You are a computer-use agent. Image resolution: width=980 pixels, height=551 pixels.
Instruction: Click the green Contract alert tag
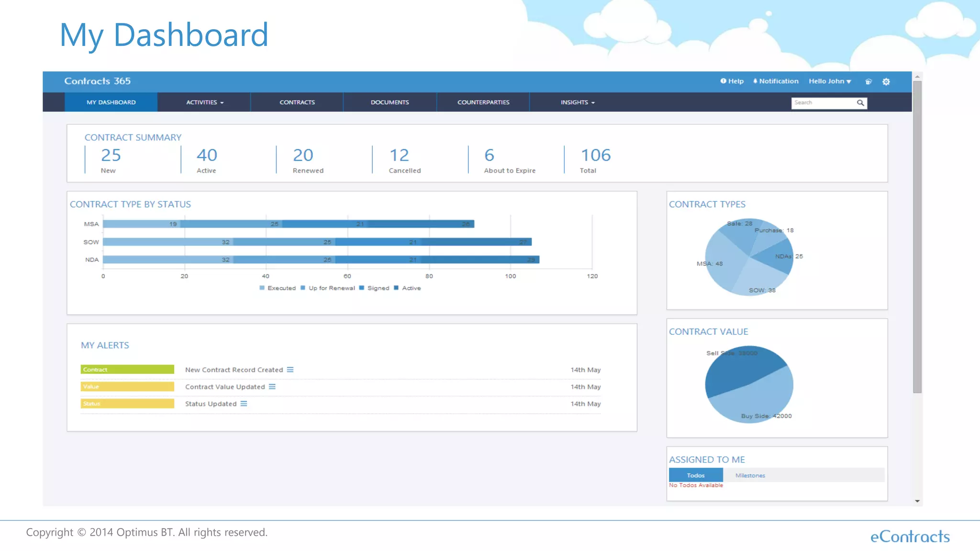point(127,370)
